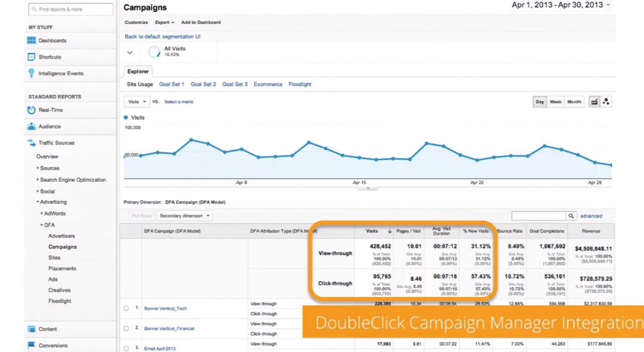This screenshot has height=352, width=644.
Task: Expand the Sources tree item
Action: point(38,168)
